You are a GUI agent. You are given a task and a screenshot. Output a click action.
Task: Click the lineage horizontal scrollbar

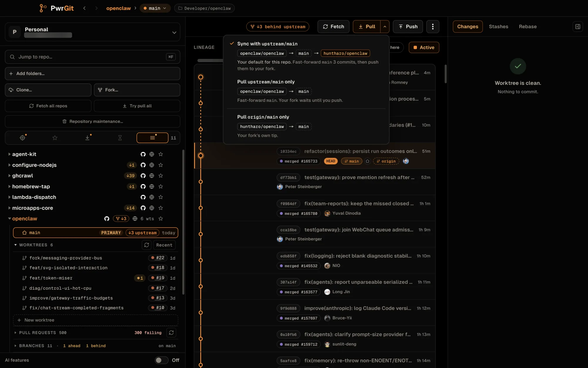(210, 60)
